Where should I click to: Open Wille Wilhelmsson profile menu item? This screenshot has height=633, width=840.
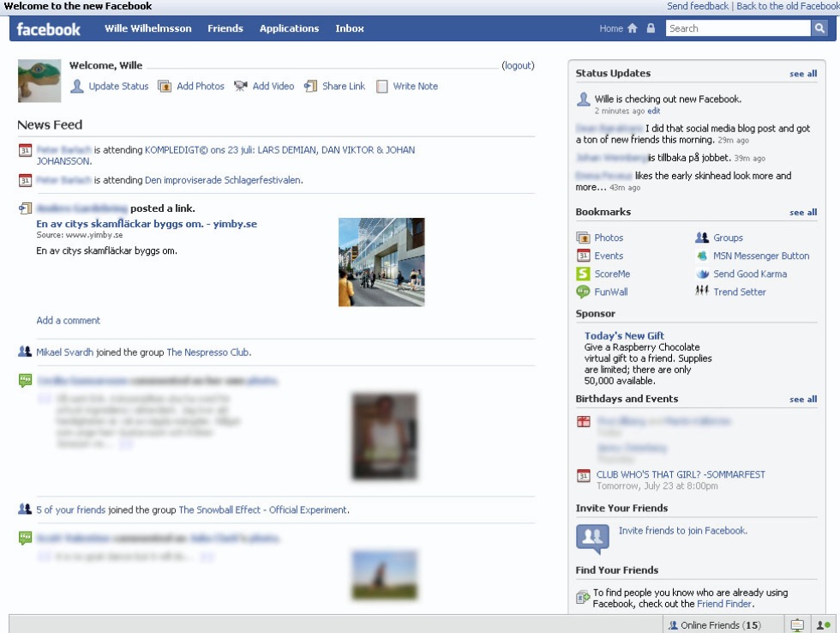click(147, 28)
